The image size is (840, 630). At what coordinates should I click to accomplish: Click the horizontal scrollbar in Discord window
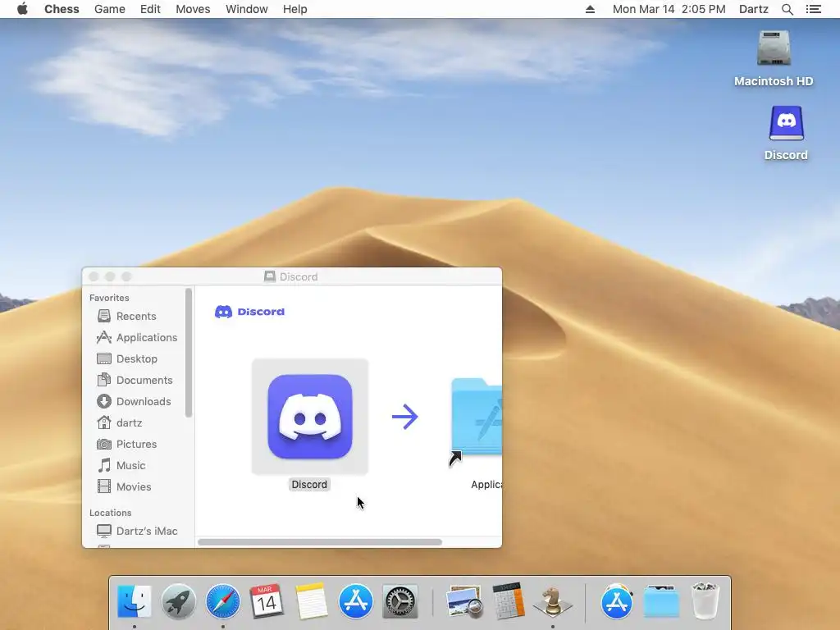pos(320,542)
